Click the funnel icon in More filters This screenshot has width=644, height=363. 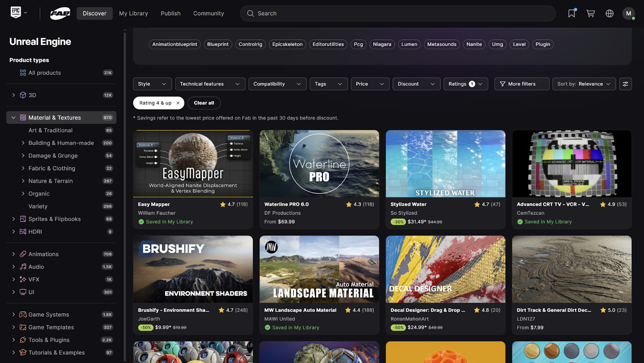pyautogui.click(x=502, y=84)
